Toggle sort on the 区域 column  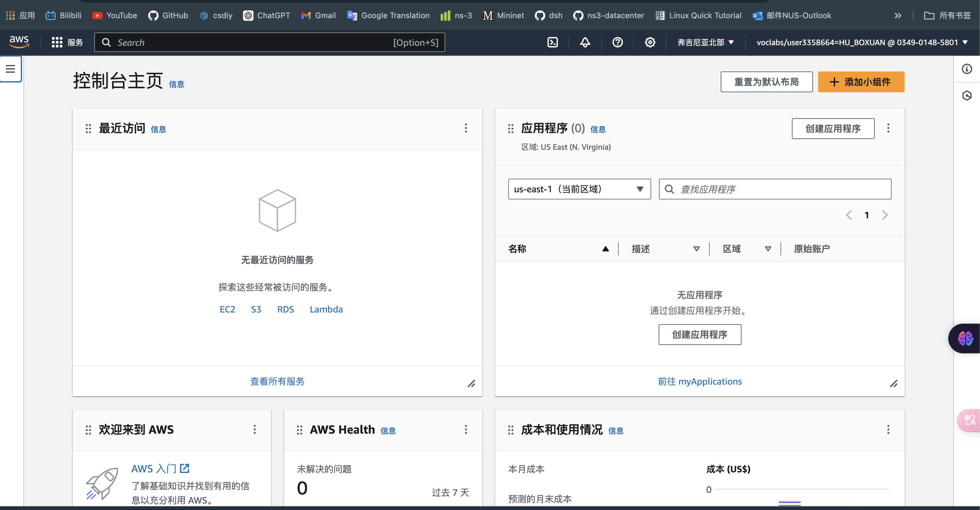point(768,249)
